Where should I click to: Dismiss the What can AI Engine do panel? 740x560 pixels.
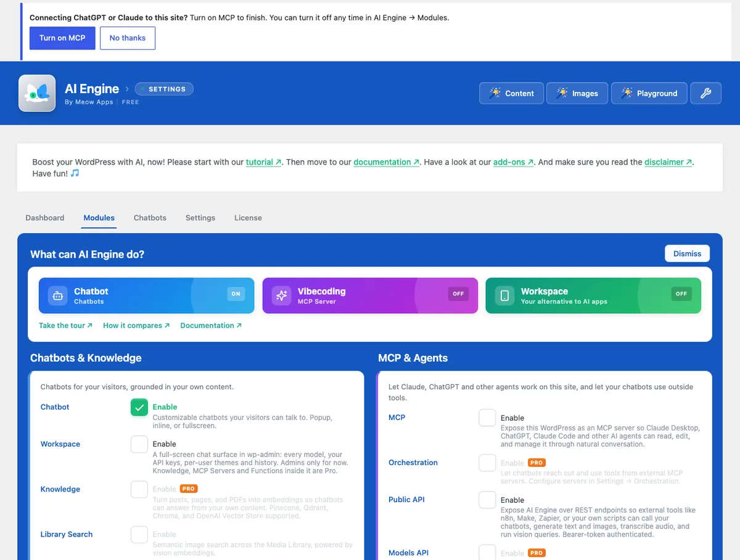pos(687,253)
